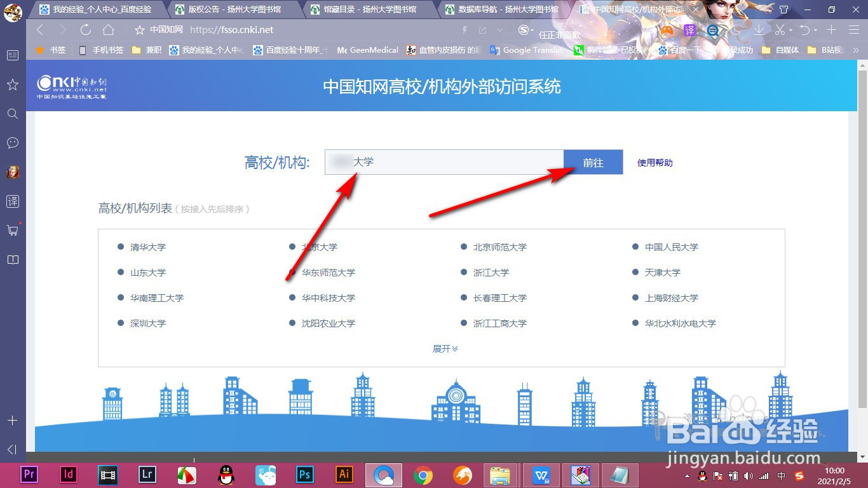Image resolution: width=868 pixels, height=488 pixels.
Task: Show hidden system tray icons
Action: click(x=687, y=476)
